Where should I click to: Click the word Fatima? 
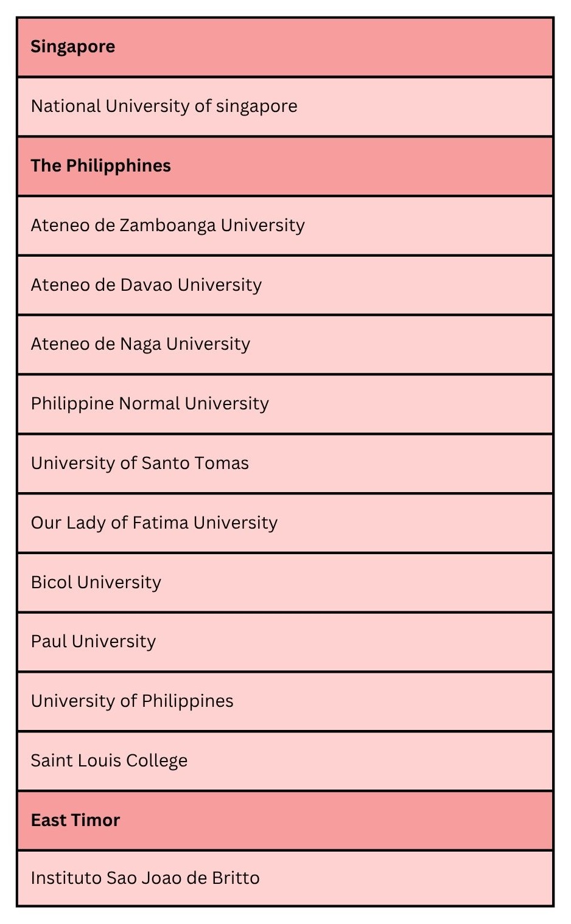point(160,523)
